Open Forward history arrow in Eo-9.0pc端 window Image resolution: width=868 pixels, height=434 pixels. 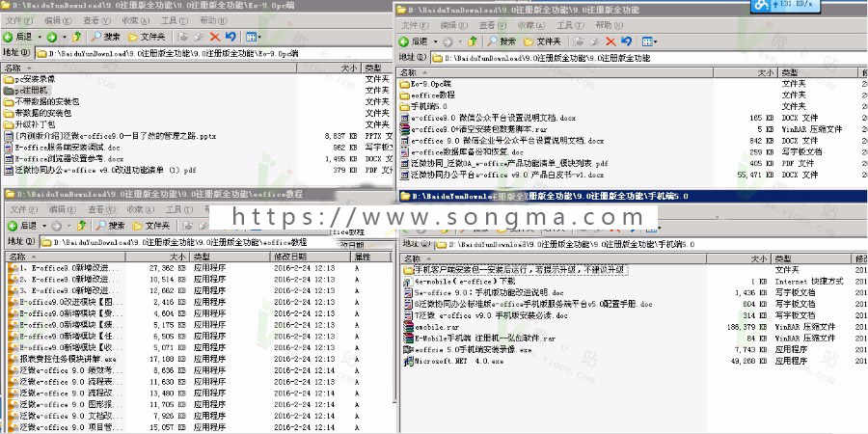click(65, 37)
